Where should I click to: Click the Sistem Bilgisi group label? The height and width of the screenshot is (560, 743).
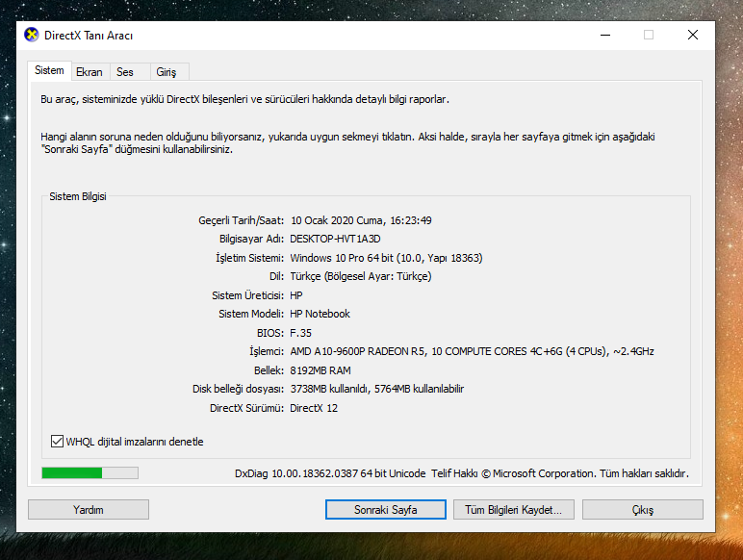click(78, 196)
